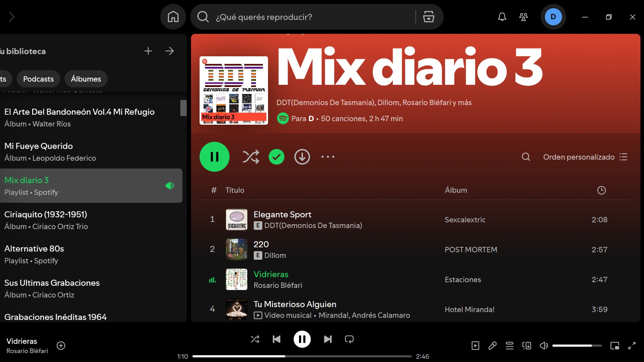Open the D profile avatar menu

pyautogui.click(x=553, y=17)
